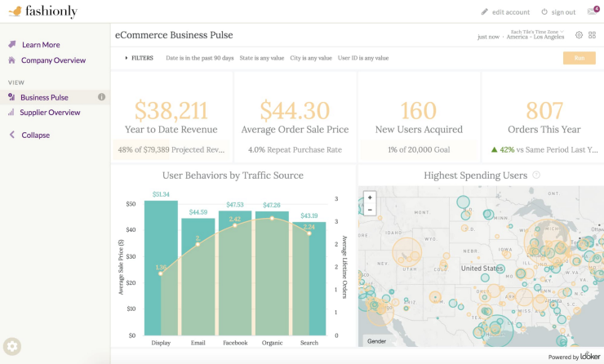Click the round gear button at bottom left
Image resolution: width=604 pixels, height=364 pixels.
coord(12,345)
